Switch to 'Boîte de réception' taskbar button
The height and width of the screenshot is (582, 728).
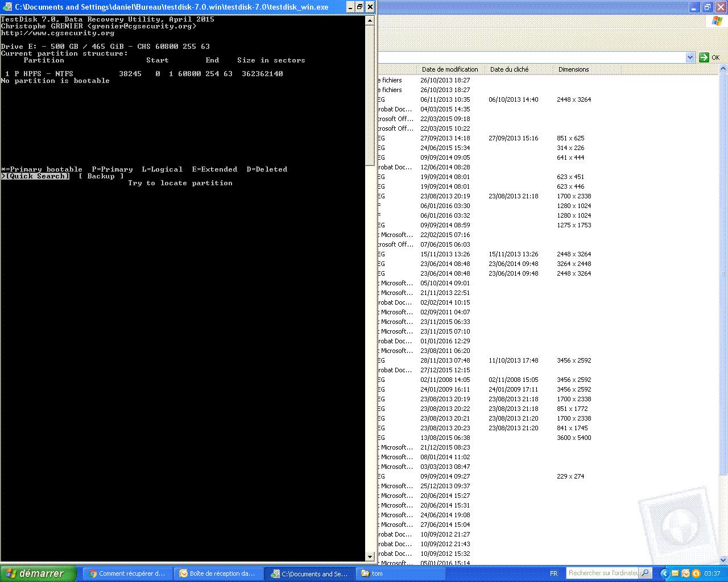tap(218, 573)
